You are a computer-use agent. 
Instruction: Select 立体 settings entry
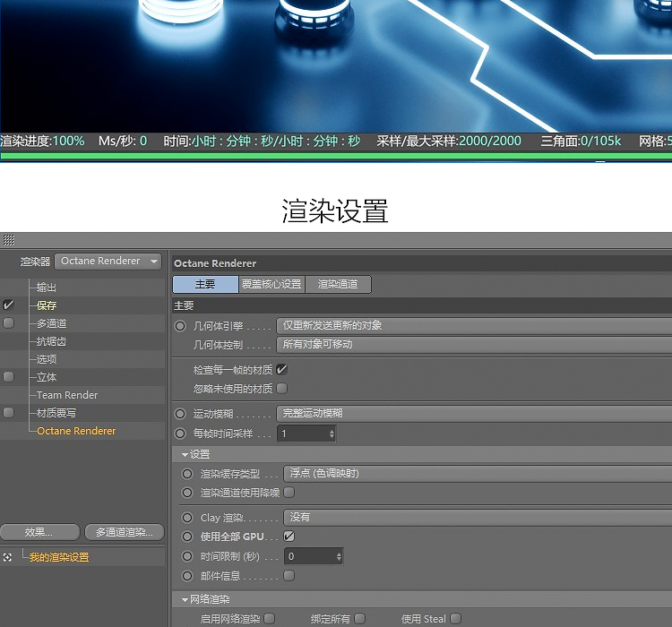click(x=47, y=377)
